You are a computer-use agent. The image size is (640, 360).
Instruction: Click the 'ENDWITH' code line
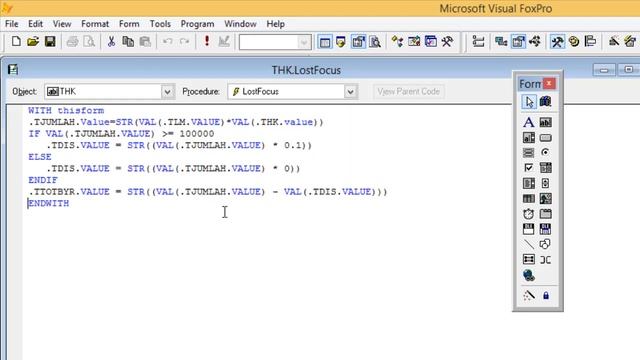tap(49, 203)
